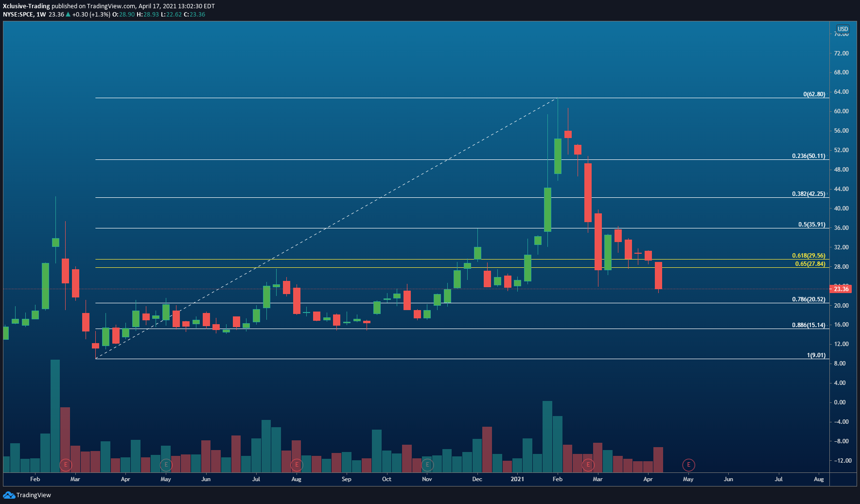Click the Dec label on time axis
Image resolution: width=860 pixels, height=504 pixels.
coord(477,479)
